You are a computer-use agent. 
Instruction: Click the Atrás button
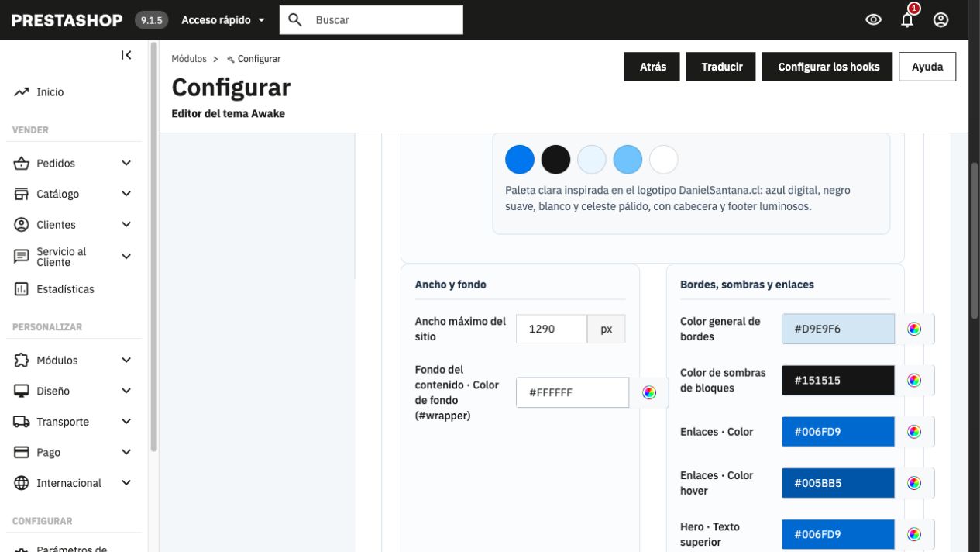653,67
